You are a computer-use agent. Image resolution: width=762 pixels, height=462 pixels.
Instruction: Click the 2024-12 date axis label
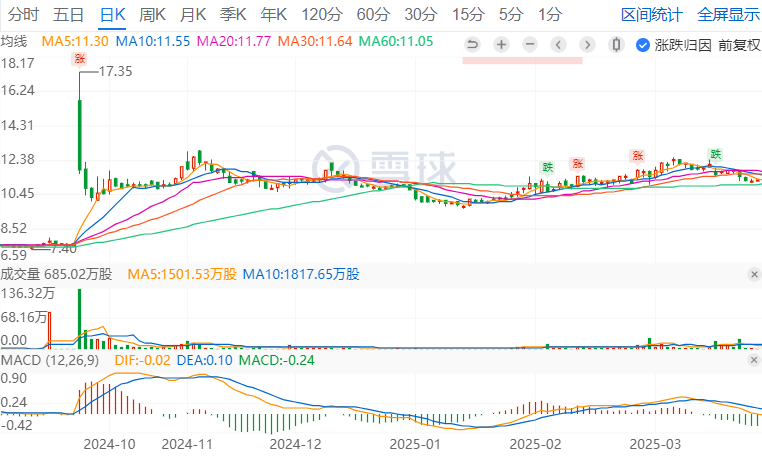tap(295, 444)
